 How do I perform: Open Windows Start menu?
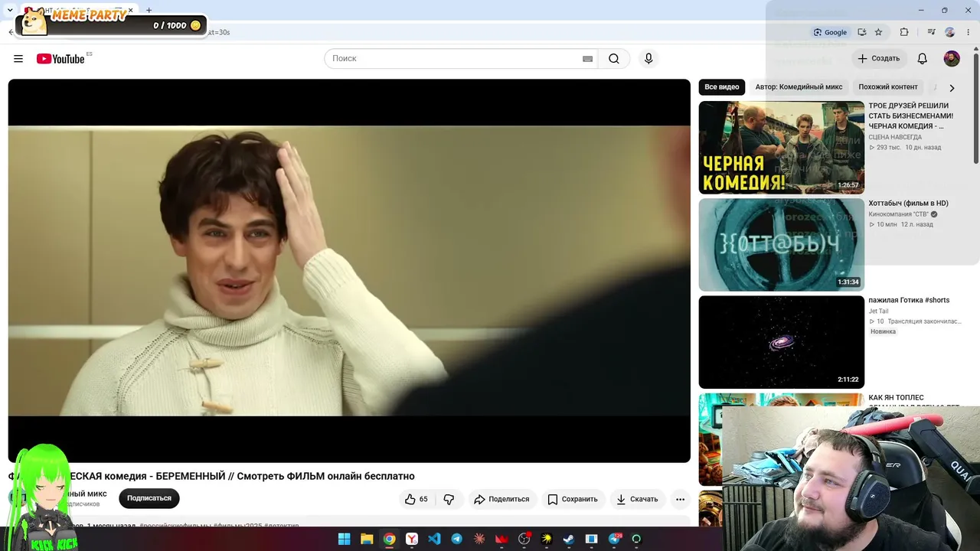click(344, 539)
